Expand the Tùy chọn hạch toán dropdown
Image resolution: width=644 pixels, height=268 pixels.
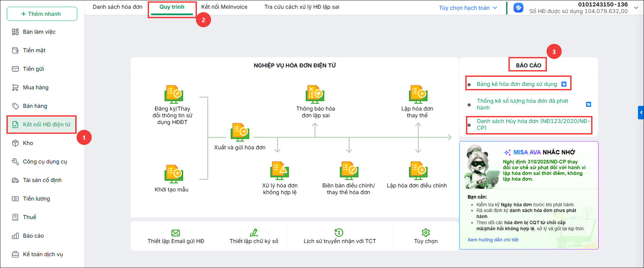(468, 8)
